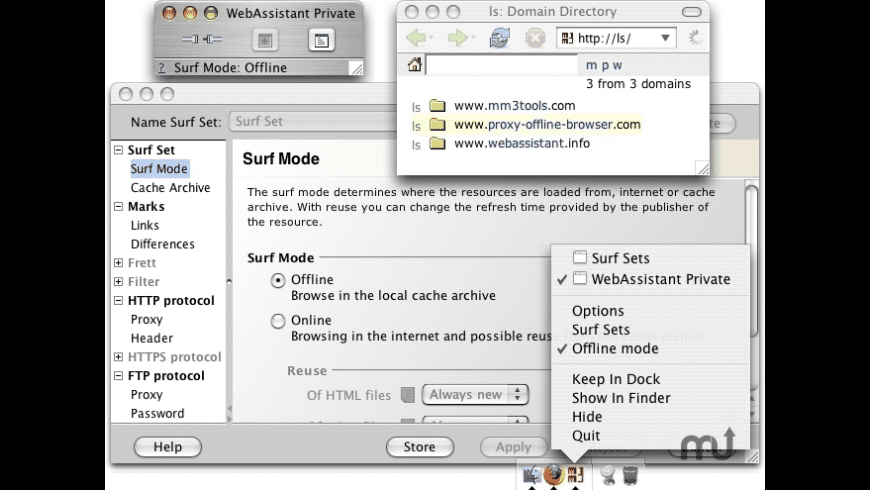Expand the Filter tree node

click(x=118, y=281)
